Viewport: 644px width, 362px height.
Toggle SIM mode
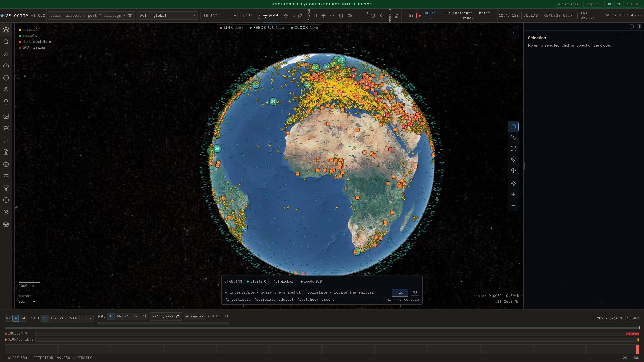(x=248, y=15)
